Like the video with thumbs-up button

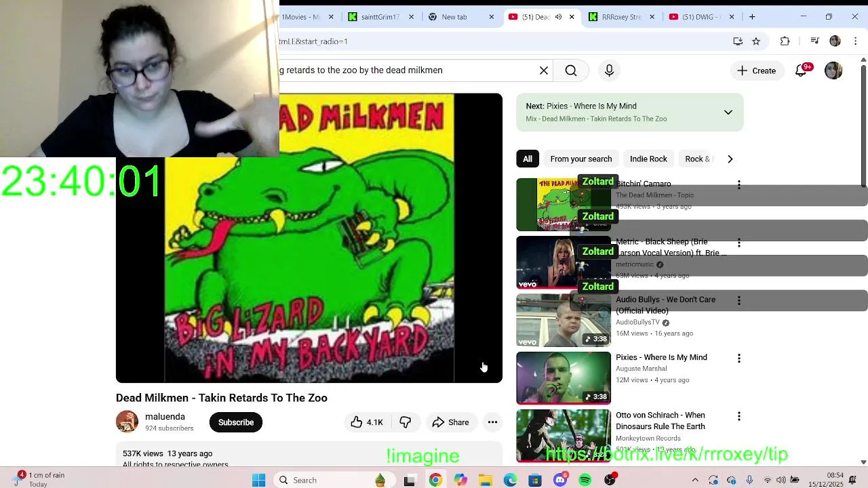(x=367, y=422)
